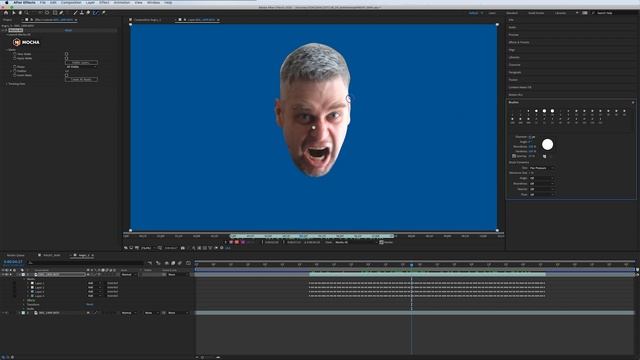This screenshot has height=360, width=640.
Task: Open the Window menu
Action: tap(153, 2)
